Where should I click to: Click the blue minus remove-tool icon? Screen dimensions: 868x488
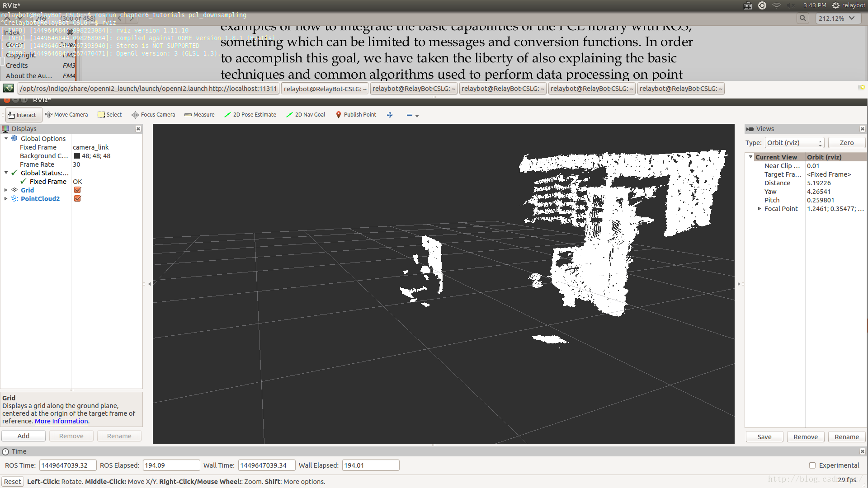(409, 115)
